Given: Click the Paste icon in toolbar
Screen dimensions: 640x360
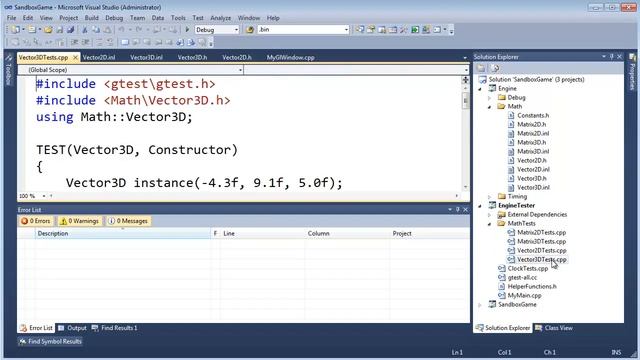Looking at the screenshot, I should click(107, 30).
